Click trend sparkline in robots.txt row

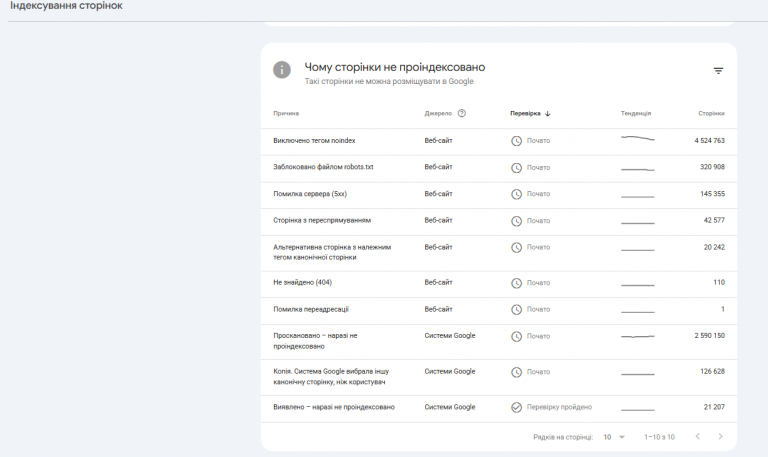pos(637,169)
